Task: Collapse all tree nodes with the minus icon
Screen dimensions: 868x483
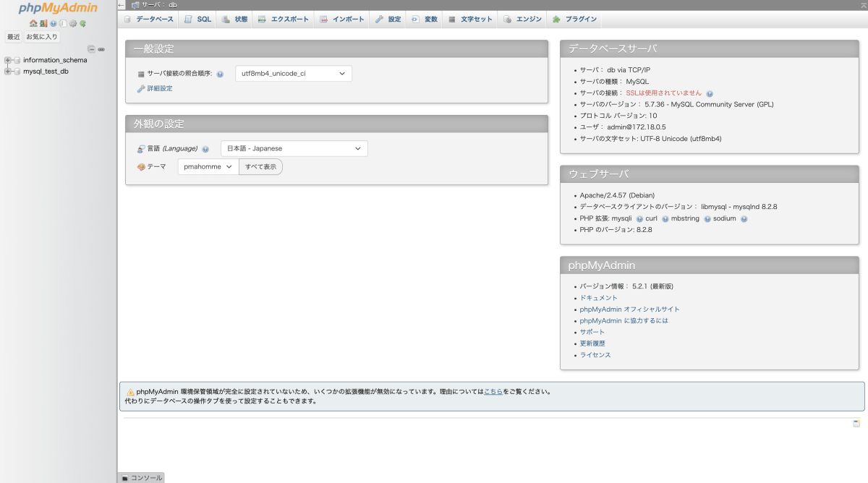Action: pos(92,49)
